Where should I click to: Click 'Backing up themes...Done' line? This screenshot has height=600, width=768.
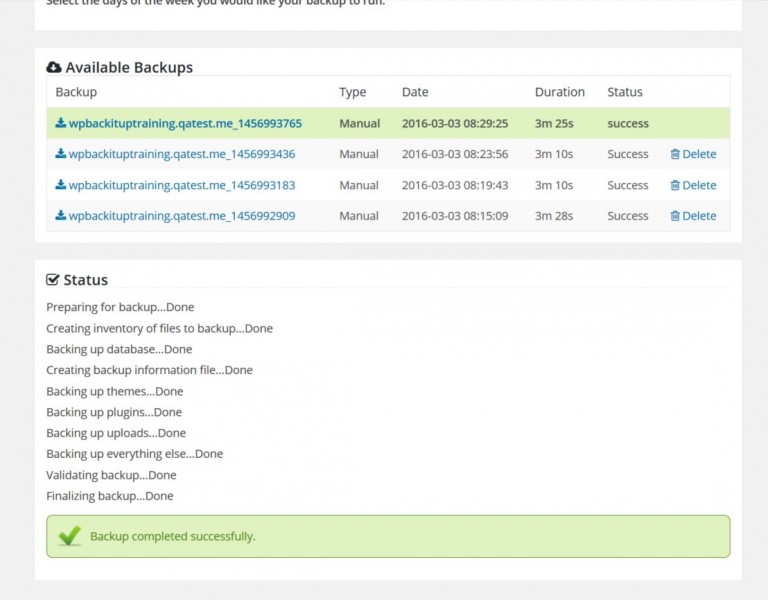click(115, 391)
